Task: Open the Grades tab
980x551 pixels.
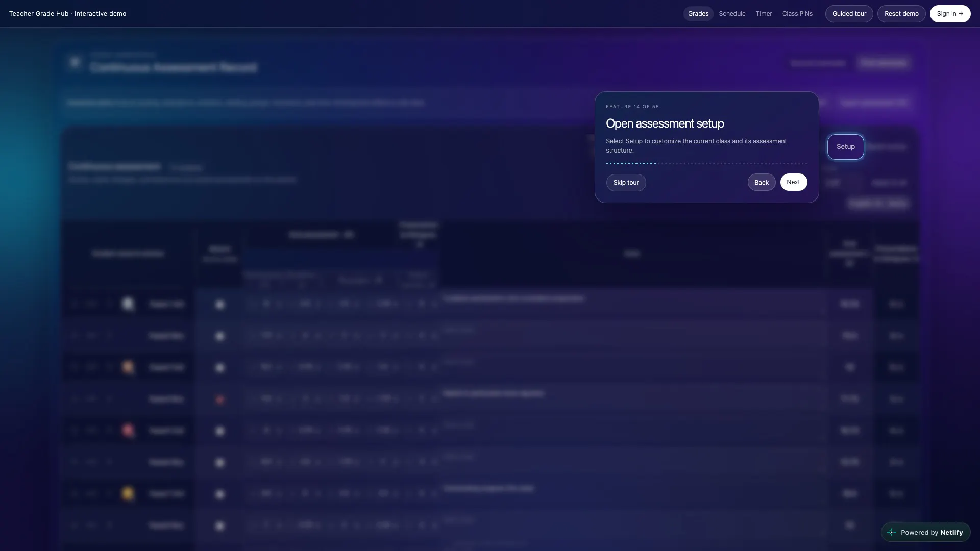Action: tap(698, 14)
